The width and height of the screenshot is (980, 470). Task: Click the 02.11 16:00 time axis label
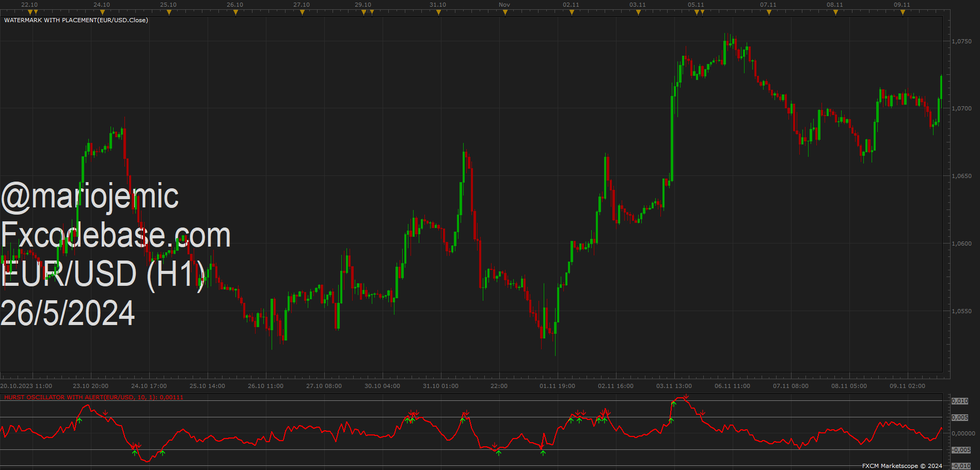tap(616, 386)
